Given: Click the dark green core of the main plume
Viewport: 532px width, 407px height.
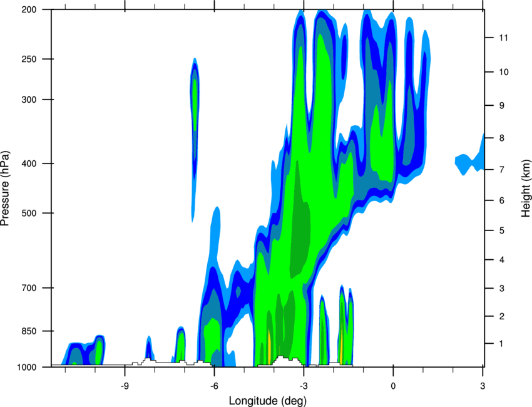Looking at the screenshot, I should pos(300,220).
